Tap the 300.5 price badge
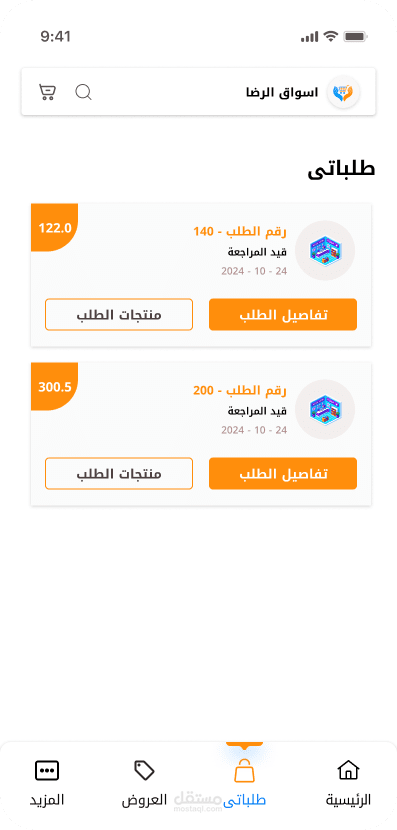 pos(55,387)
